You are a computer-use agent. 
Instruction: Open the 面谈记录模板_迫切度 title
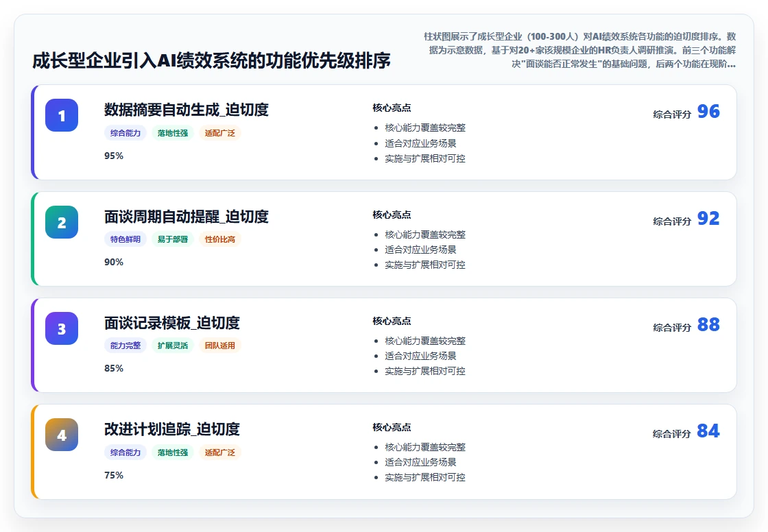[x=172, y=323]
